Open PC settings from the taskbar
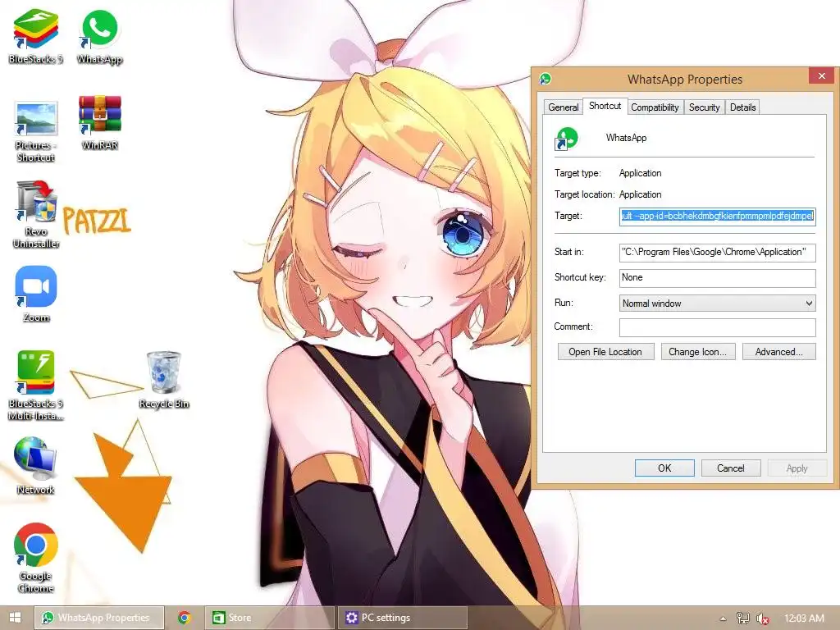 404,618
